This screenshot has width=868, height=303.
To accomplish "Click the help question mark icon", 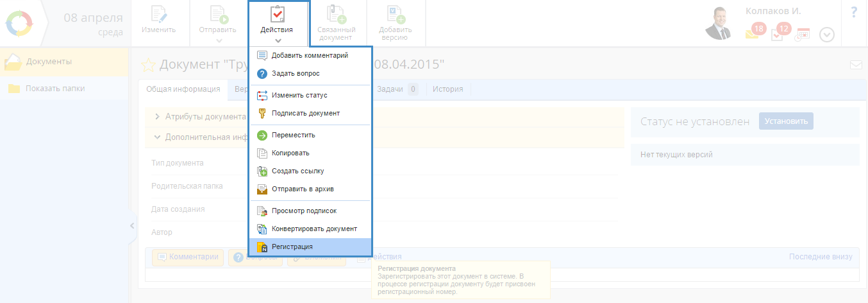I will [x=854, y=12].
